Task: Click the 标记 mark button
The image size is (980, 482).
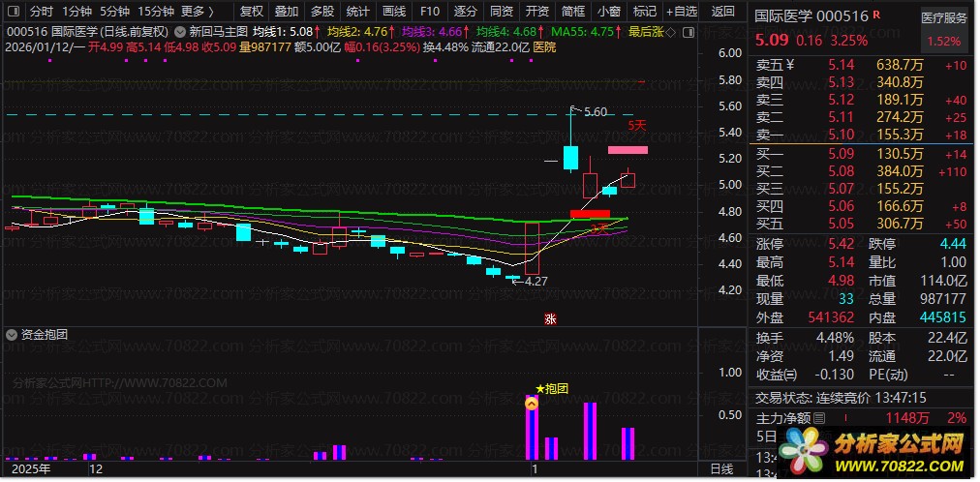Action: [x=644, y=12]
